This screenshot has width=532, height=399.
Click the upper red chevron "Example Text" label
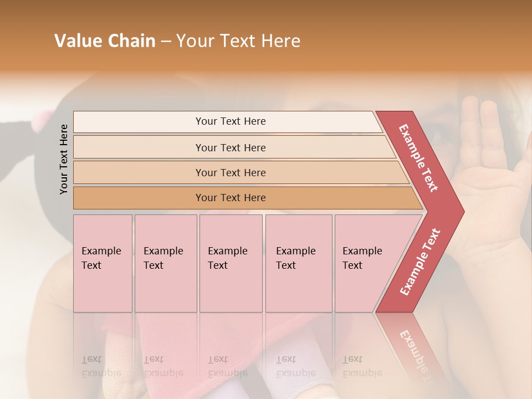pos(418,158)
